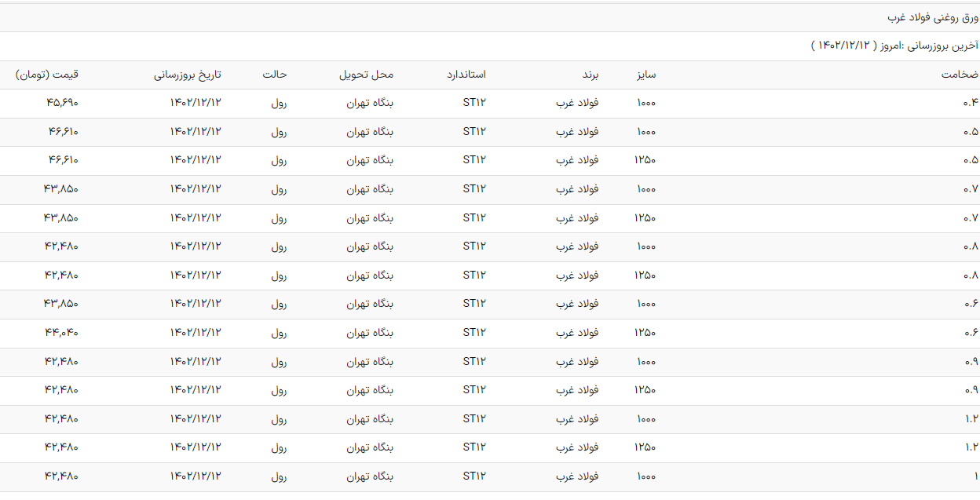Click the ۰.۴ thickness cell in the first row
The image size is (980, 500).
coord(971,103)
